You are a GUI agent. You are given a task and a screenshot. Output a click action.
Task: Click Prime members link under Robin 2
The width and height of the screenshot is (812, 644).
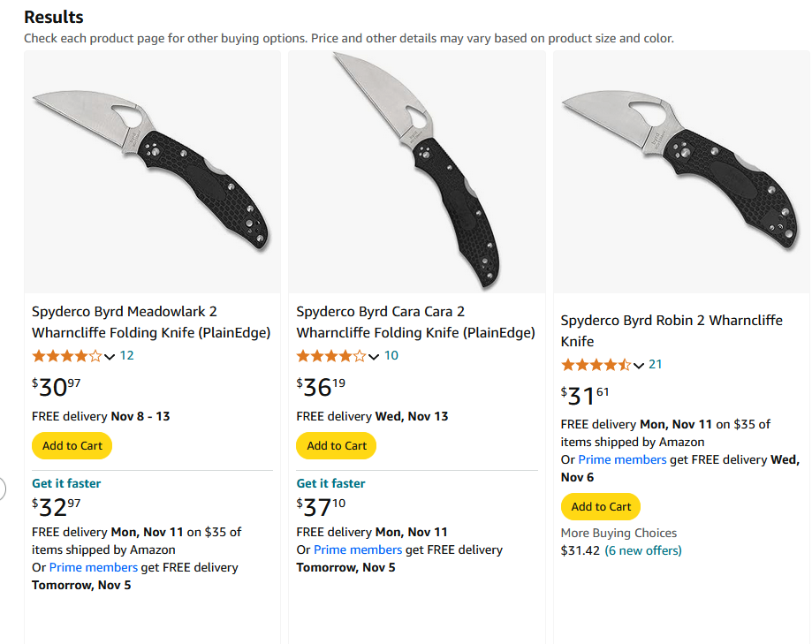[622, 459]
